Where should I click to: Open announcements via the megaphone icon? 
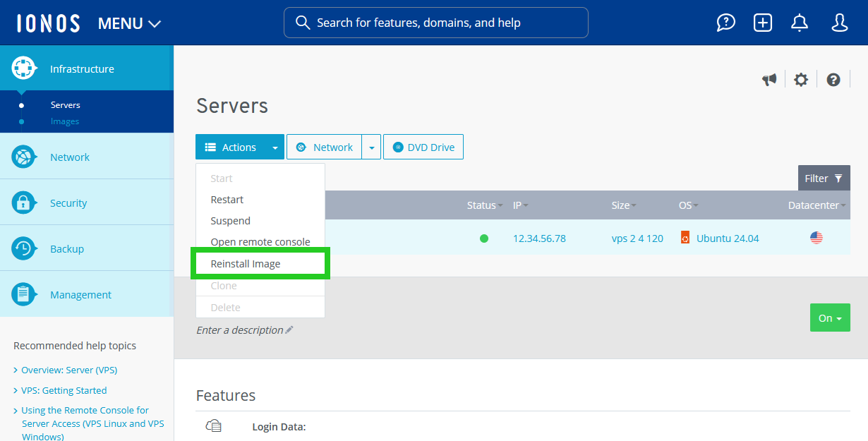769,80
